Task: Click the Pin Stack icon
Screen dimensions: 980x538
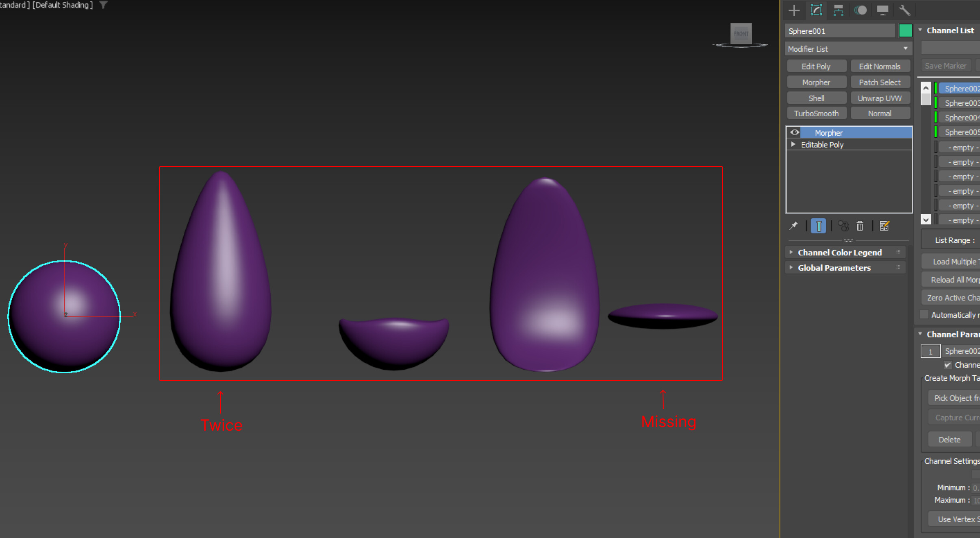Action: point(793,226)
